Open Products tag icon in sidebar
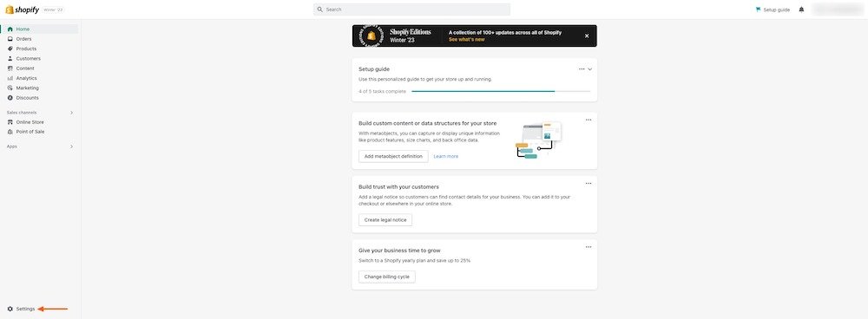The width and height of the screenshot is (868, 319). click(x=10, y=49)
